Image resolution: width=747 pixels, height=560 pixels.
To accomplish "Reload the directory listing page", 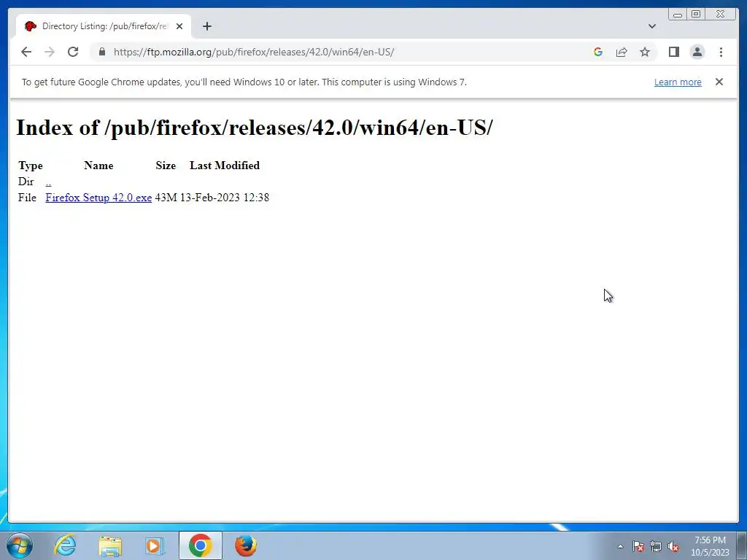I will (73, 52).
